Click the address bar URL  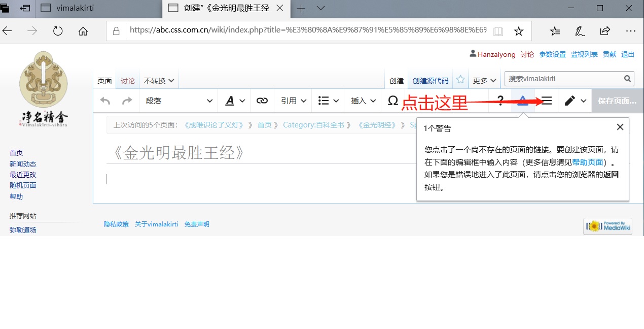click(x=308, y=30)
